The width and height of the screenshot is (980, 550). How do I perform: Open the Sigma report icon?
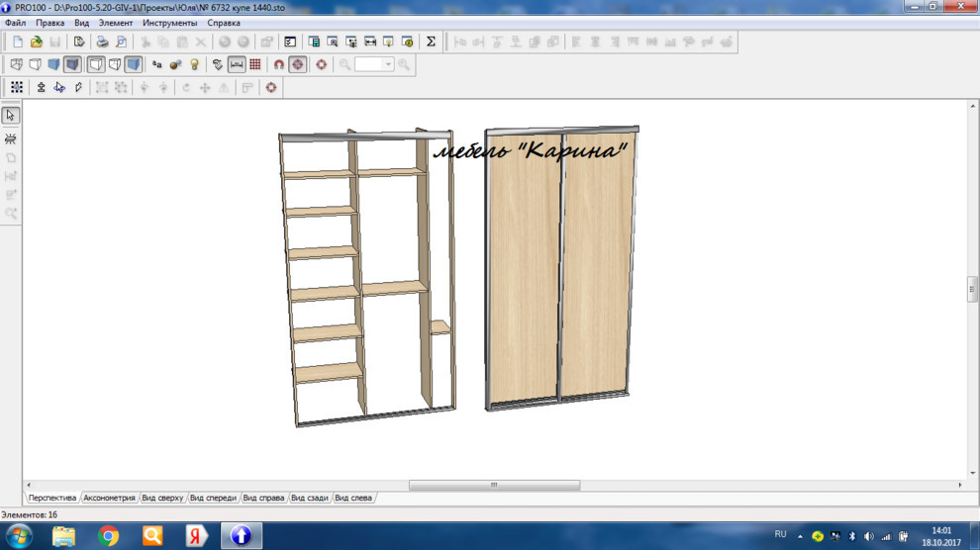[x=431, y=42]
